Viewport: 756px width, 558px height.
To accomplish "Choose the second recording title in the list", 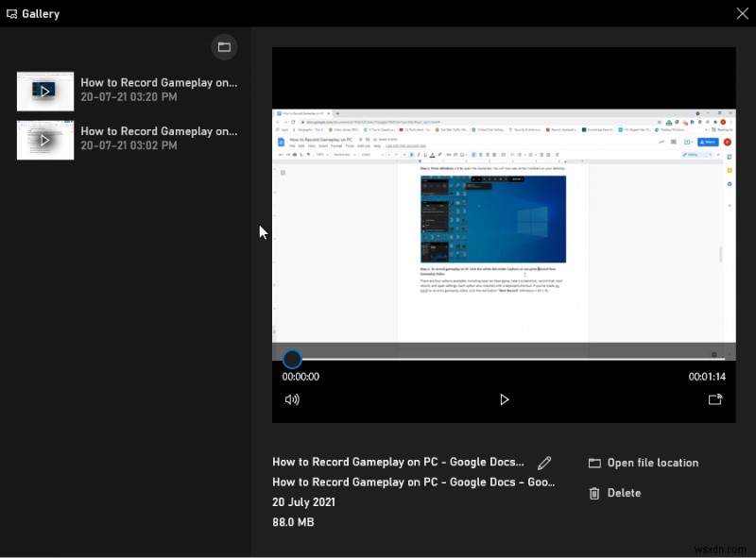I will (159, 131).
